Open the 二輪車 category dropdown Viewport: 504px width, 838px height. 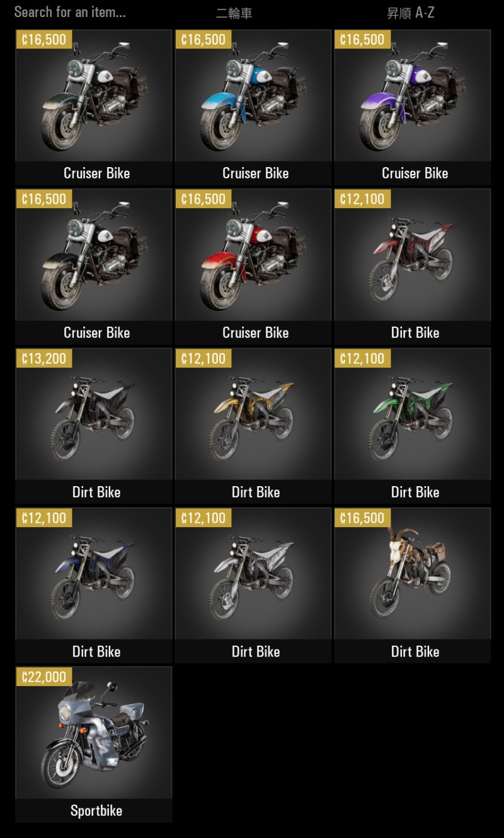tap(234, 13)
